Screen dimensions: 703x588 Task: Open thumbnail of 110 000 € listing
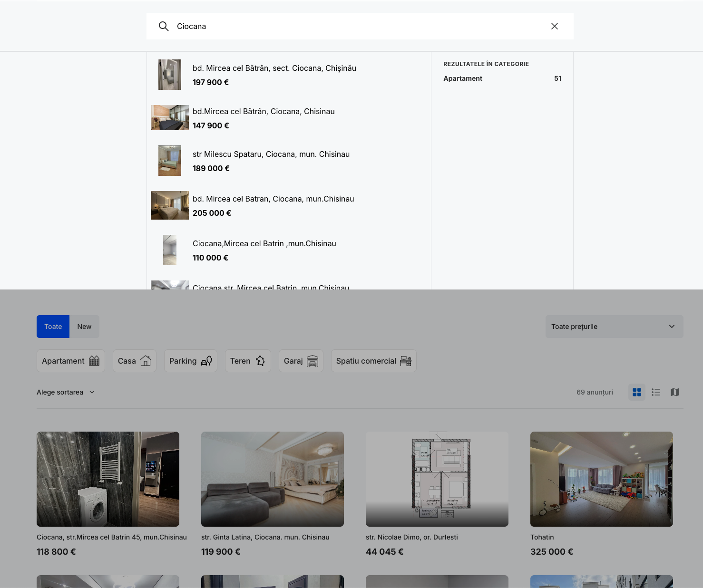[x=170, y=250]
